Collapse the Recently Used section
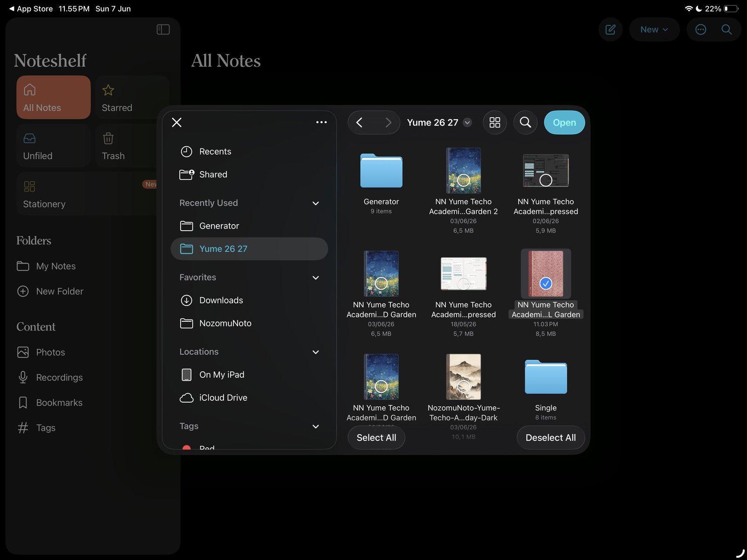The width and height of the screenshot is (747, 560). (x=316, y=203)
